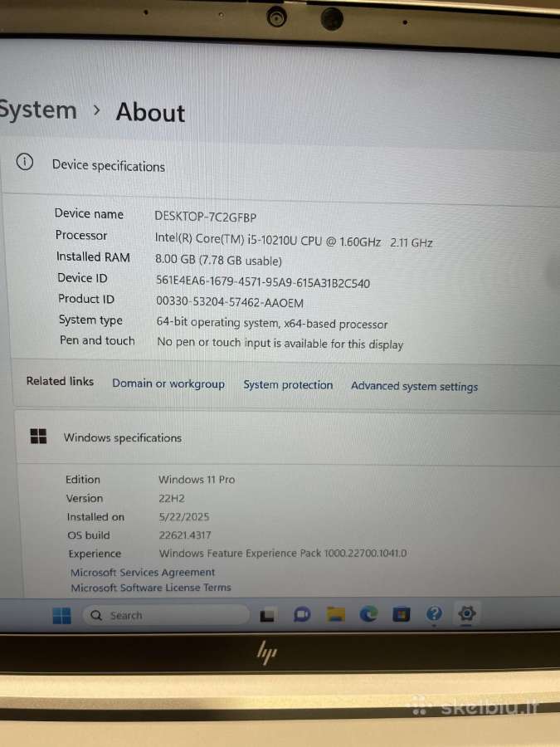
Task: Select the Product ID 00330-53204-57462-AAOEM
Action: click(x=230, y=302)
